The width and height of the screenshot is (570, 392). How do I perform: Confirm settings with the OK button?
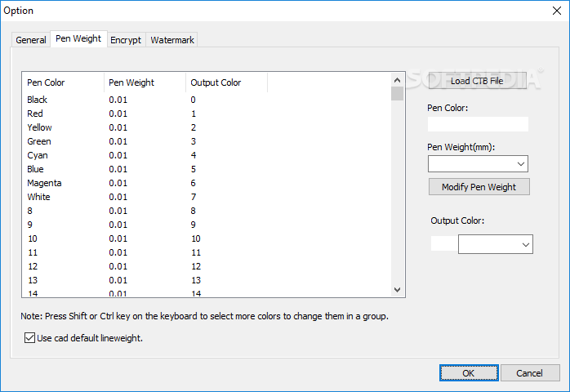pyautogui.click(x=468, y=372)
